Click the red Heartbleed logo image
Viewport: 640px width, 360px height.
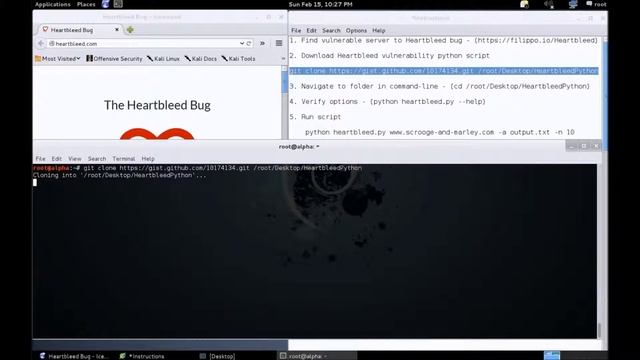(x=157, y=133)
